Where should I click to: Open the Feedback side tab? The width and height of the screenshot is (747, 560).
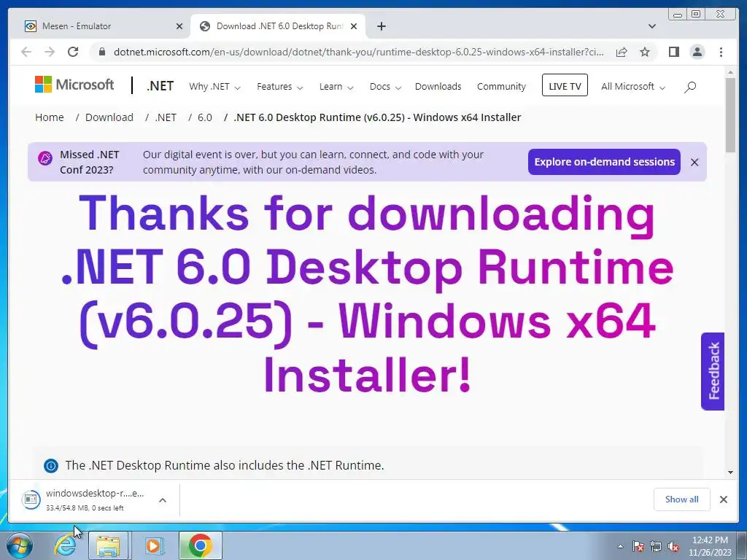coord(713,371)
